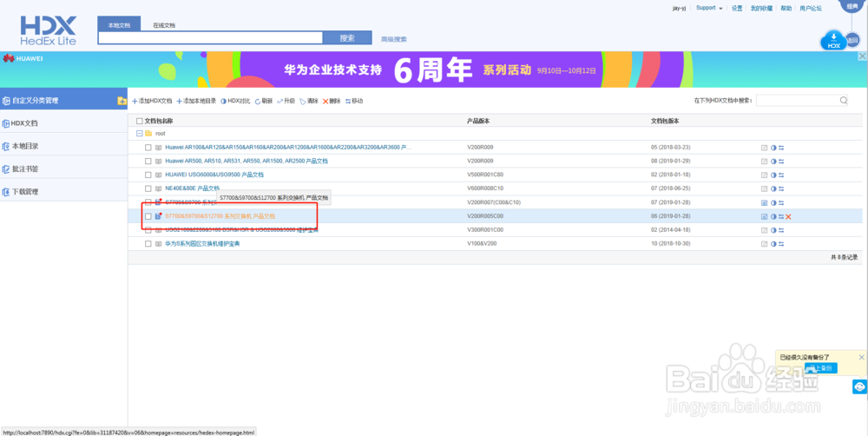
Task: Tick the checkbox for HUAWEI USG6000&USG9500 row
Action: point(148,175)
